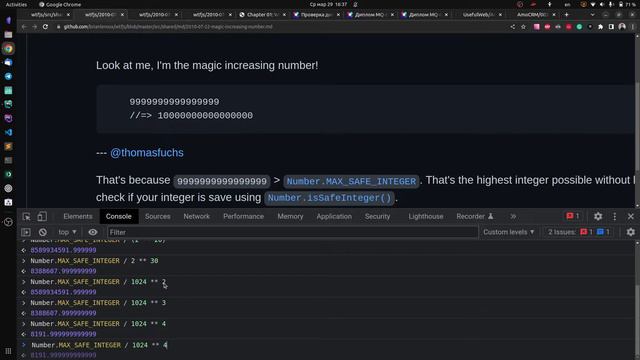Close the DevTools panel

(x=631, y=216)
